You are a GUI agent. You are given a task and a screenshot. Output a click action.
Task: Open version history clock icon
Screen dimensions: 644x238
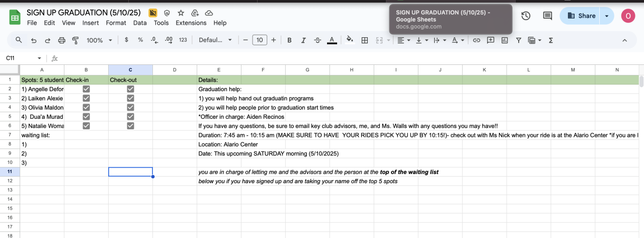click(526, 16)
